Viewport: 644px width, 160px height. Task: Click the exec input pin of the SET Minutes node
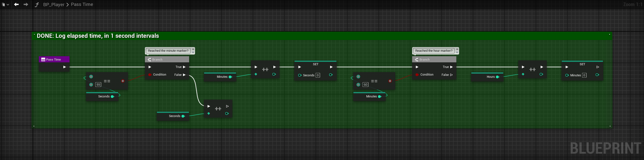coord(567,67)
